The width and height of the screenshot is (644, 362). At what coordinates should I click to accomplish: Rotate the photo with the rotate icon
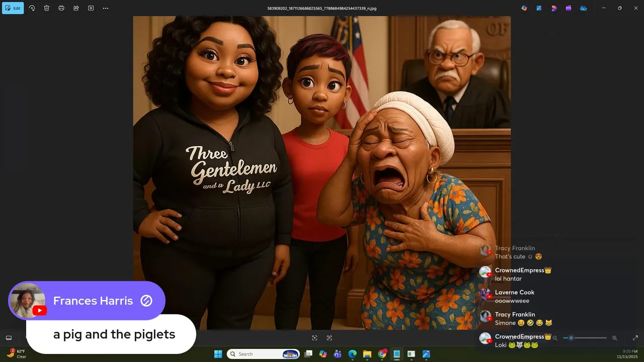coord(32,8)
